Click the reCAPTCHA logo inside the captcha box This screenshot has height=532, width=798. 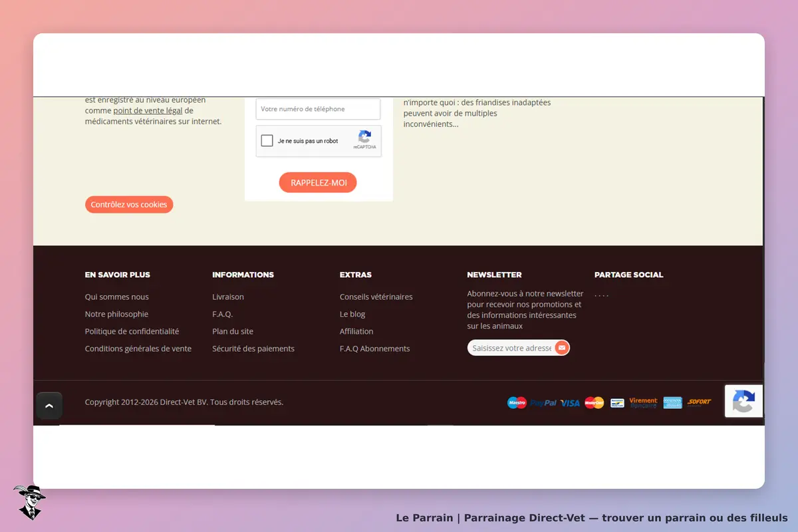[364, 138]
